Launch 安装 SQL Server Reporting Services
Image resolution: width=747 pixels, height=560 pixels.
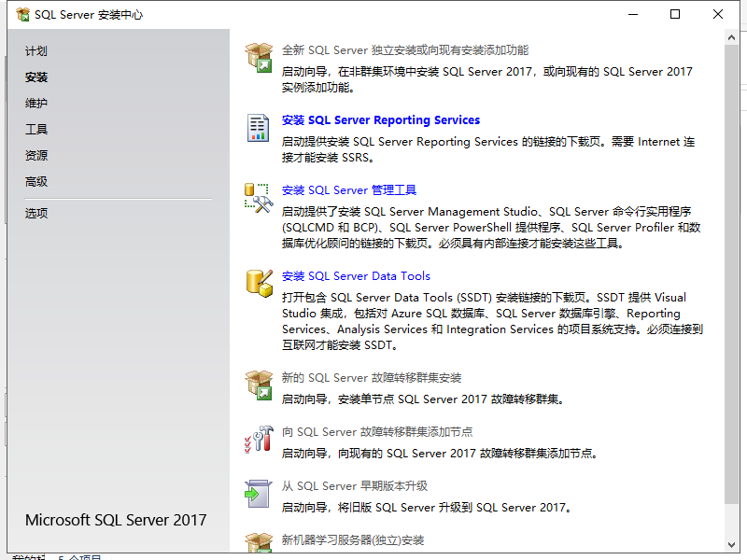tap(379, 119)
